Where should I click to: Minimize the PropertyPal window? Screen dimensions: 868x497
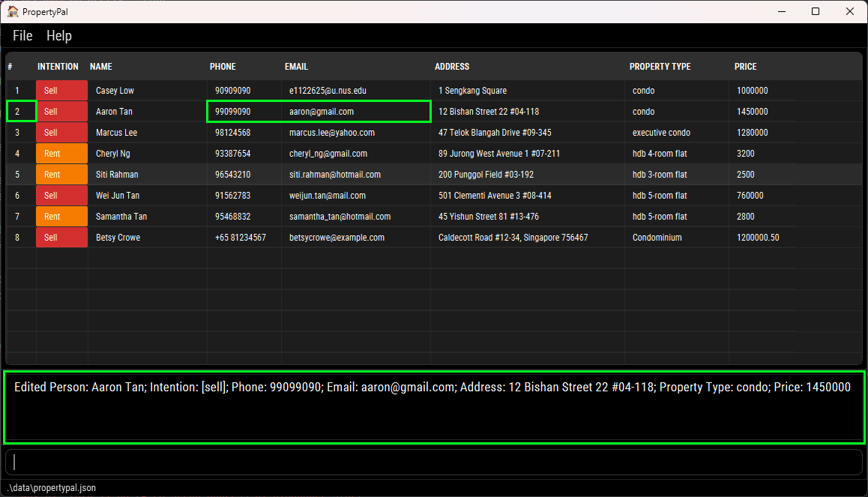click(781, 11)
